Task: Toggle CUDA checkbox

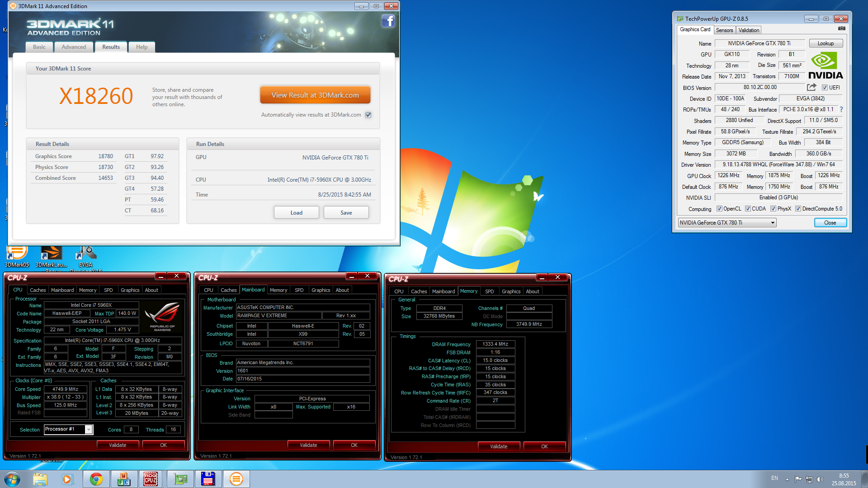Action: click(748, 209)
